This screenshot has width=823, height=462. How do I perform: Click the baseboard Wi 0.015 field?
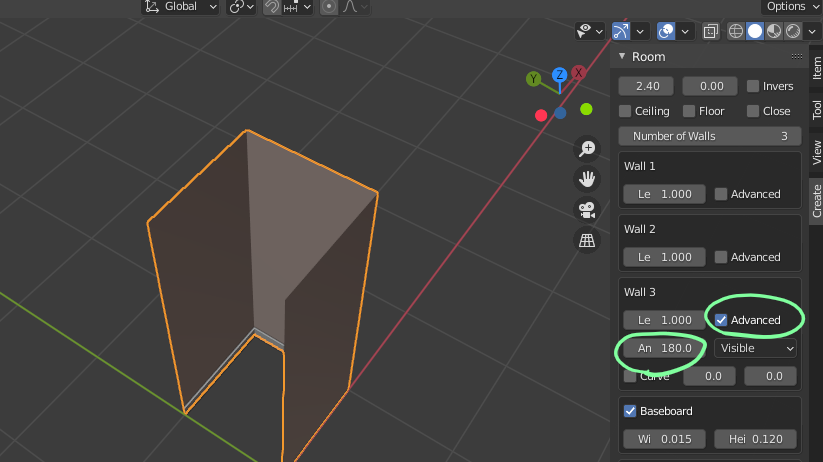664,439
